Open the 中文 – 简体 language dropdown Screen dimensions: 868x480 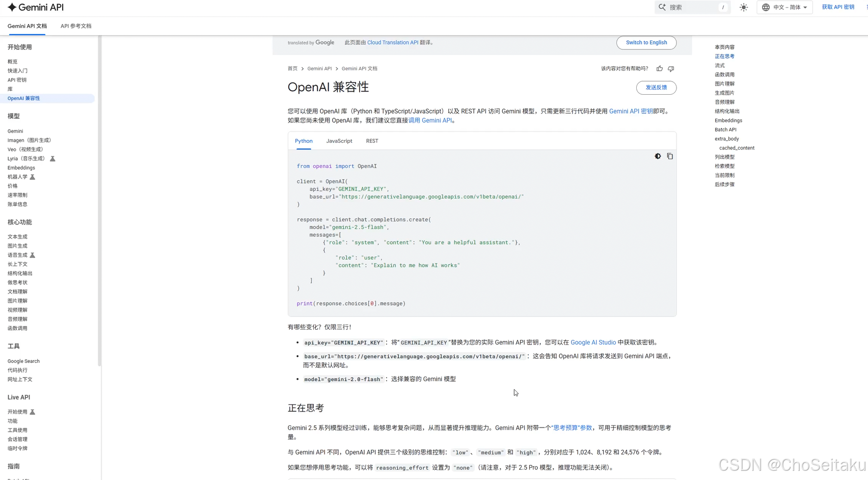pyautogui.click(x=784, y=7)
